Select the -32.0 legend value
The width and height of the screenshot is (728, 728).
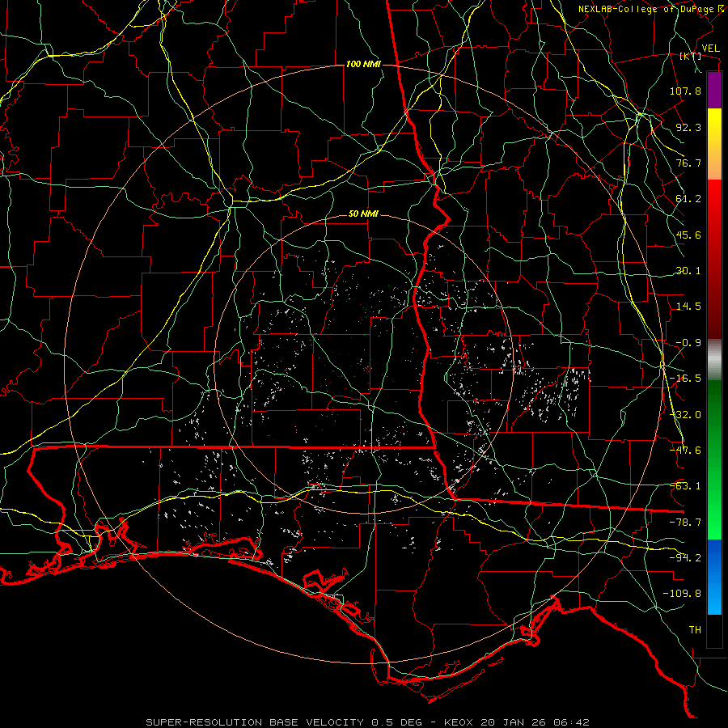click(685, 415)
